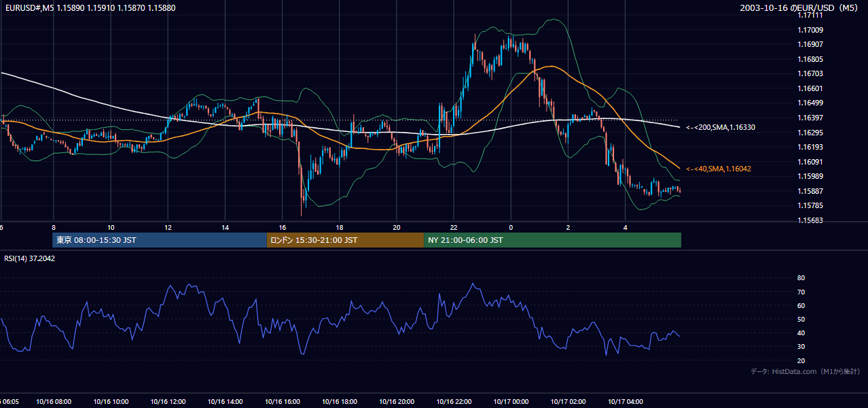The image size is (868, 408).
Task: Click the date label 10/17 02:00
Action: pos(568,402)
